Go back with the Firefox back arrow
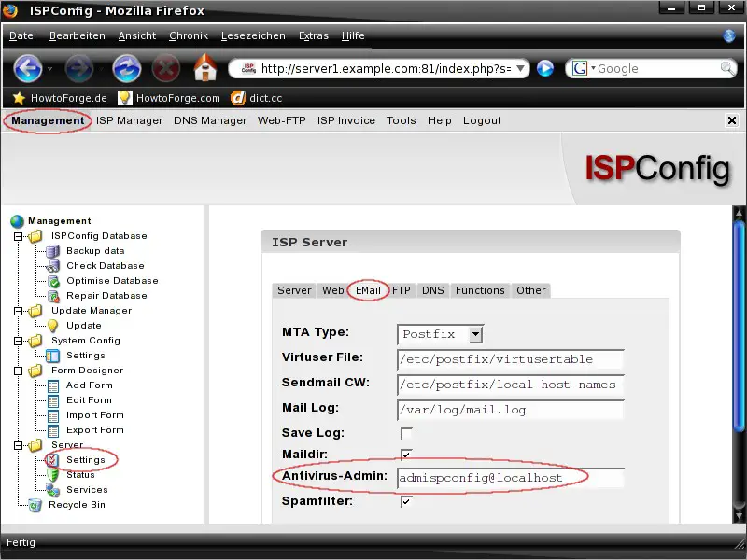Screen dimensions: 747x560 point(28,68)
